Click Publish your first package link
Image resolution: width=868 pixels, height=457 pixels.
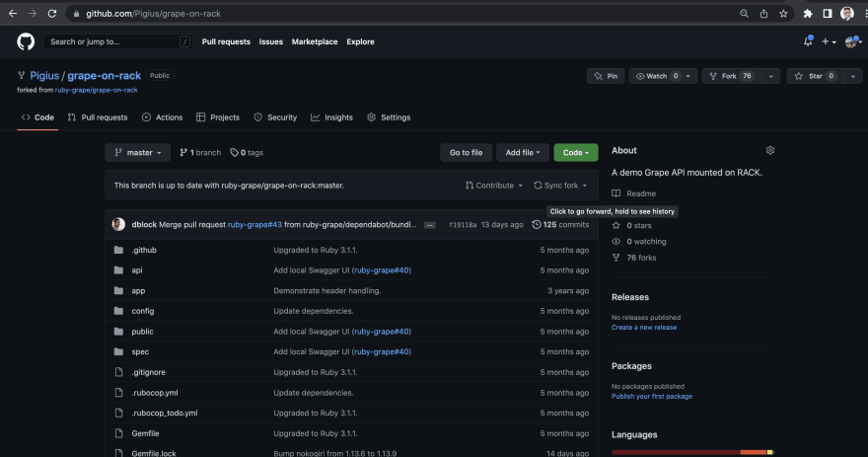click(x=652, y=396)
